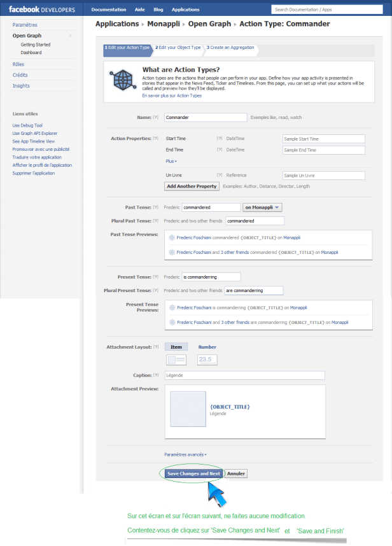Open Use Debug Tool link in sidebar

click(28, 125)
